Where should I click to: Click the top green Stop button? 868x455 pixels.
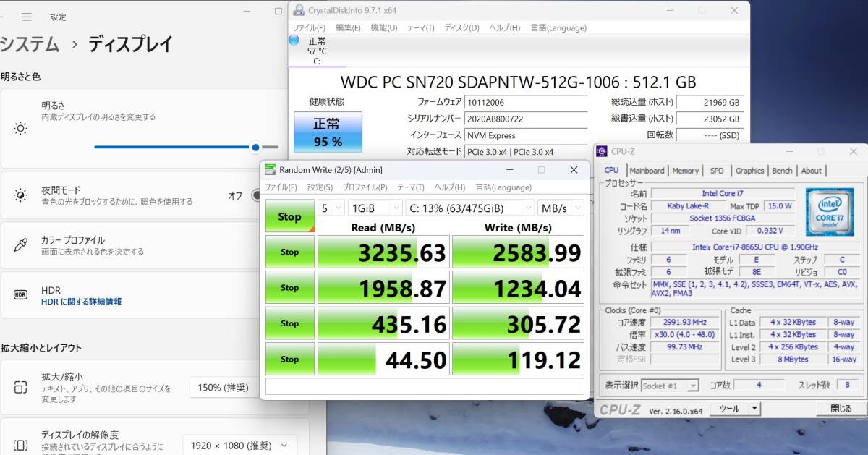tap(289, 216)
